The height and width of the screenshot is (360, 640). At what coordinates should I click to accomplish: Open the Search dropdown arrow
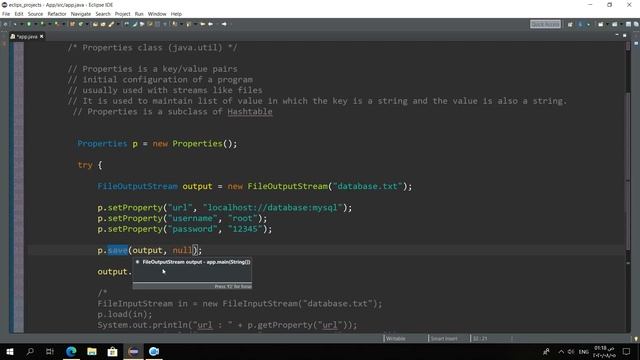point(118,24)
